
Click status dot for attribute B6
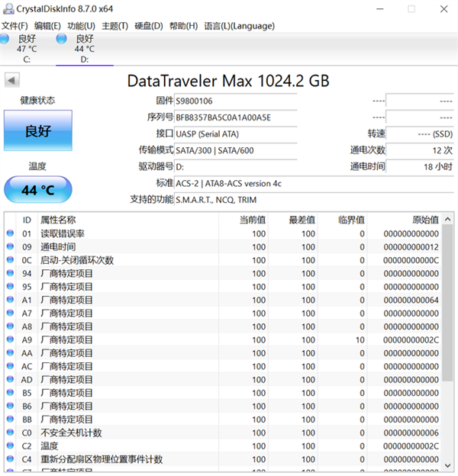(11, 406)
